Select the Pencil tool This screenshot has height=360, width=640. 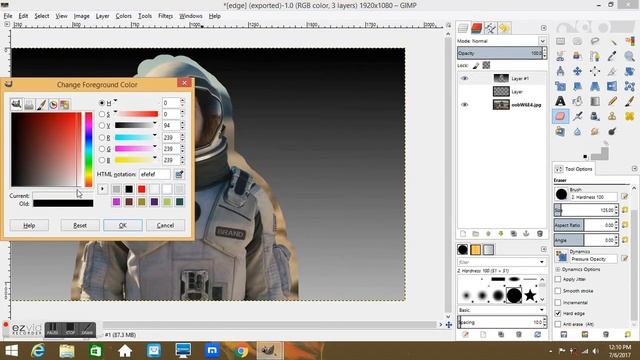pyautogui.click(x=612, y=101)
